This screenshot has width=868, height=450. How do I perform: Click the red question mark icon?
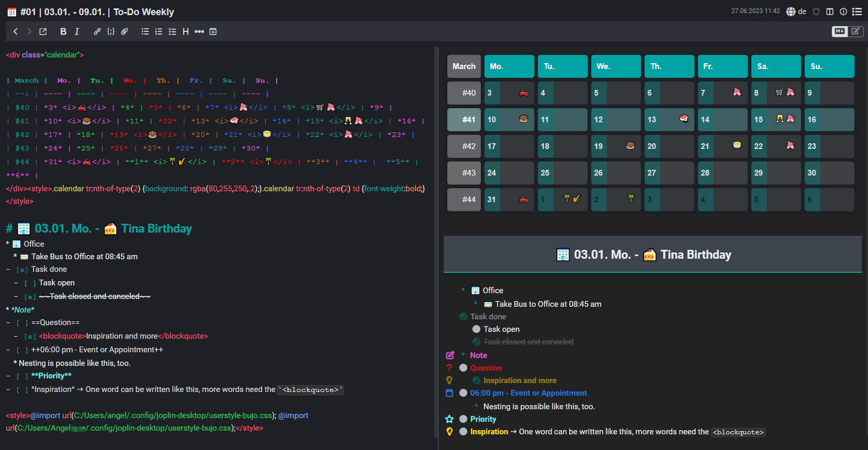(x=449, y=368)
